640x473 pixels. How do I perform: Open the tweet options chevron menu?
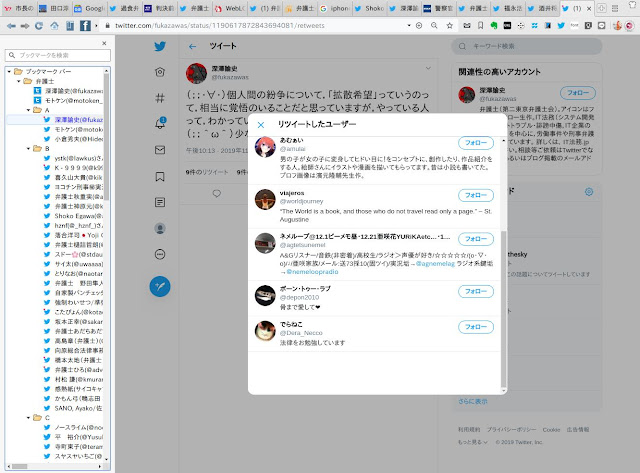(x=428, y=68)
